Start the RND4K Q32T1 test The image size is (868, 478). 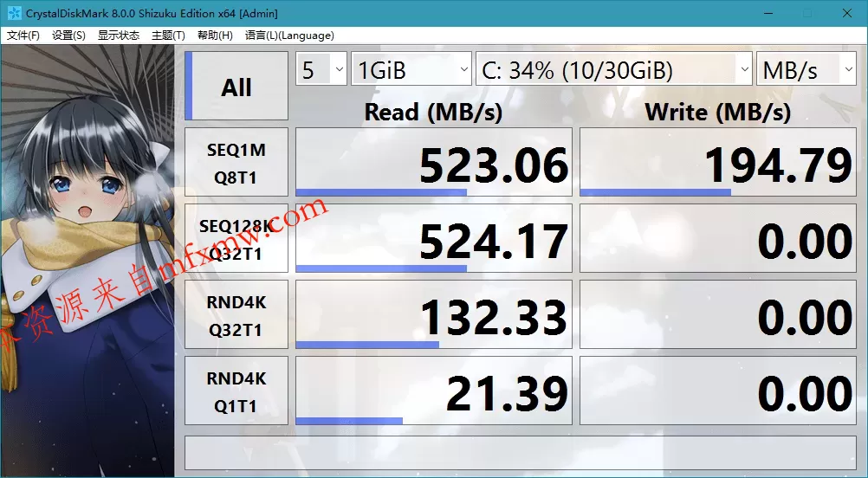[x=236, y=314]
